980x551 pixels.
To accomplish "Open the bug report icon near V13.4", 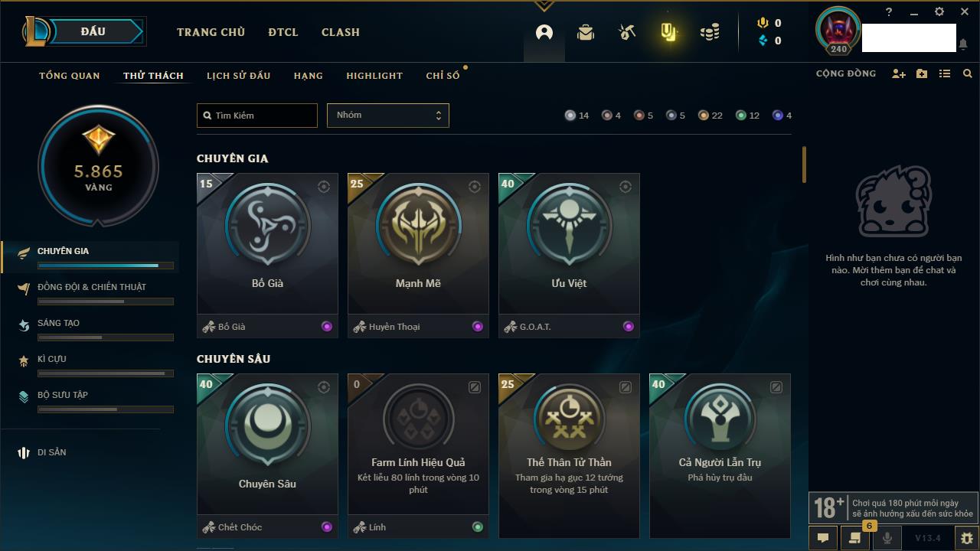I will [966, 538].
